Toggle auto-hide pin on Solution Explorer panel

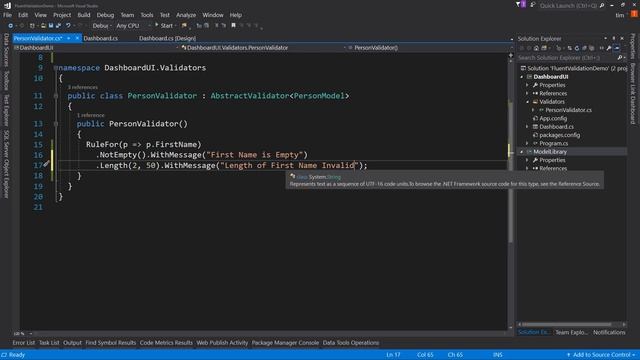(x=613, y=39)
